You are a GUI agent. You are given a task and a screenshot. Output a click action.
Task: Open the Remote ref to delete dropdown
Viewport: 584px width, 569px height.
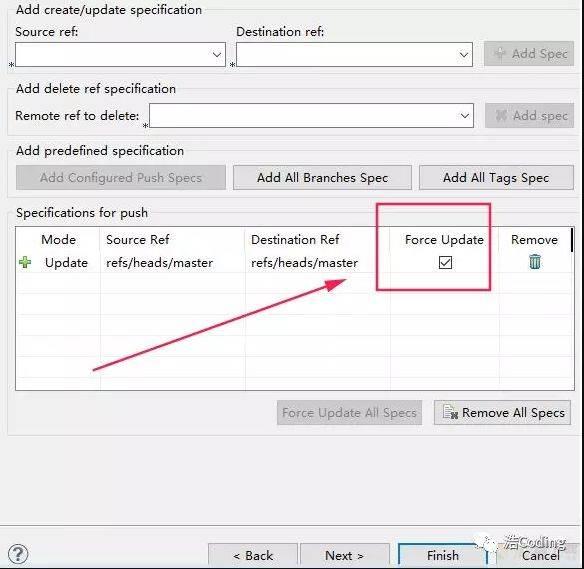click(x=311, y=115)
